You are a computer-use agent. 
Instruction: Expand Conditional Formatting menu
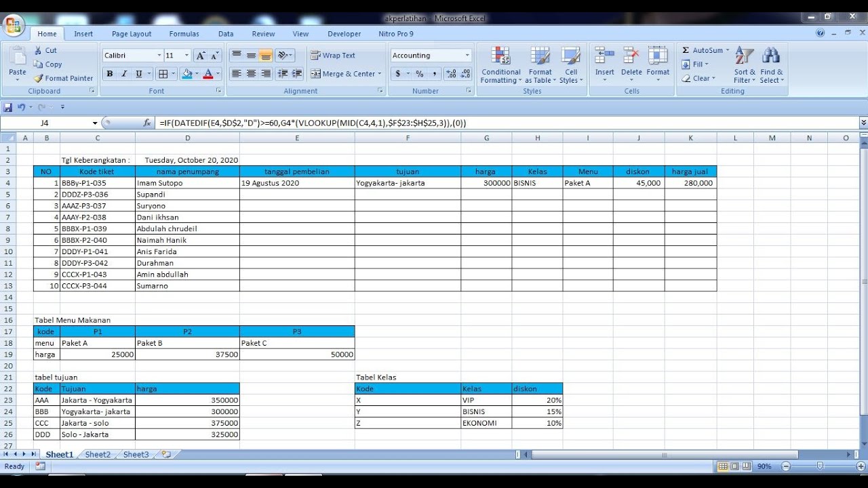[501, 66]
